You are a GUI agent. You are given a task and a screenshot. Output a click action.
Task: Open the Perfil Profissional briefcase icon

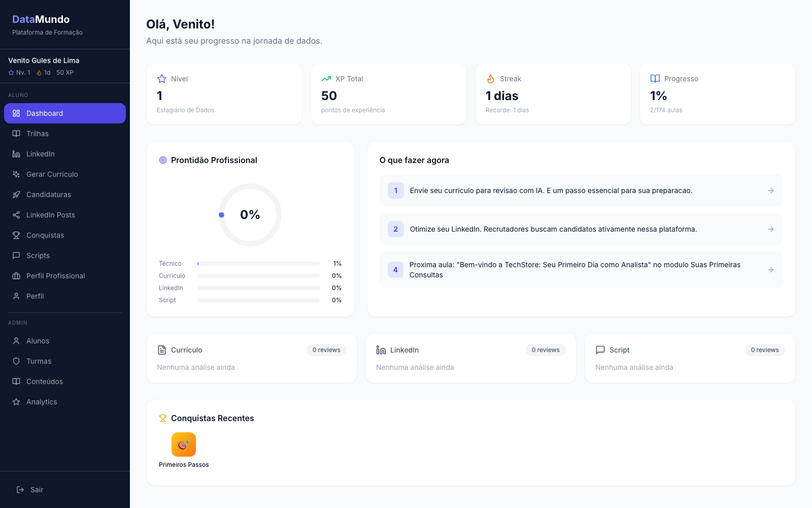coord(16,276)
